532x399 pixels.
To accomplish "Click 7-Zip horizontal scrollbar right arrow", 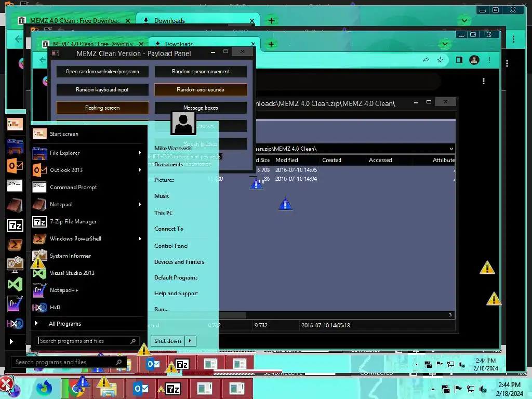I will tap(450, 315).
